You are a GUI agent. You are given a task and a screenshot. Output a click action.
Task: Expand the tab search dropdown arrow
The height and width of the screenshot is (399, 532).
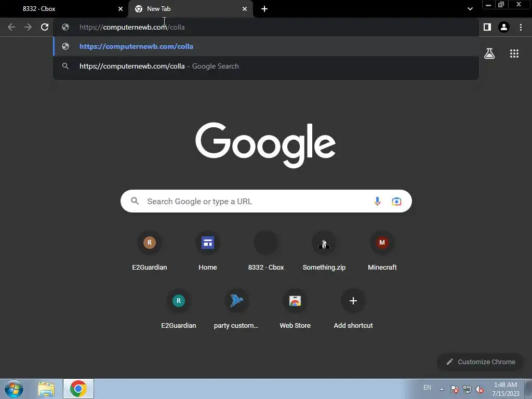tap(470, 9)
